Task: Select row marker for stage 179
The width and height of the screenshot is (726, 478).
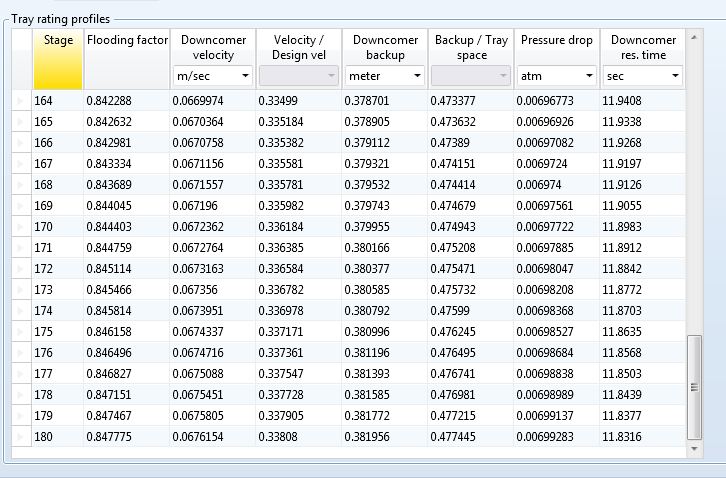Action: 21,415
